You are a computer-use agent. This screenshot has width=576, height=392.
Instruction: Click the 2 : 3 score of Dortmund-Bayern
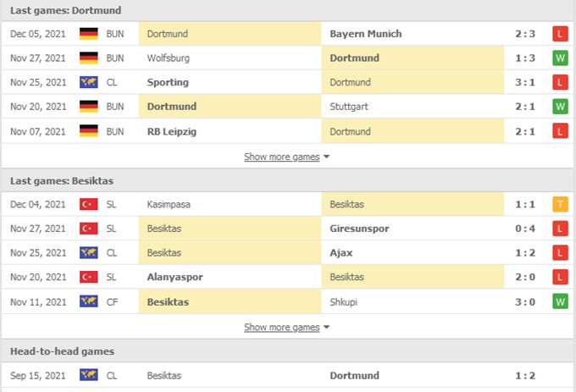point(525,34)
